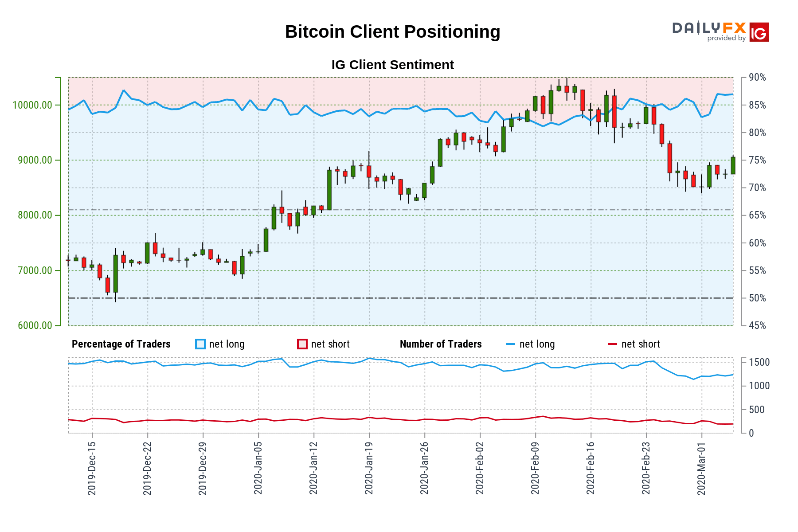Click the 50% right axis label

pos(757,298)
